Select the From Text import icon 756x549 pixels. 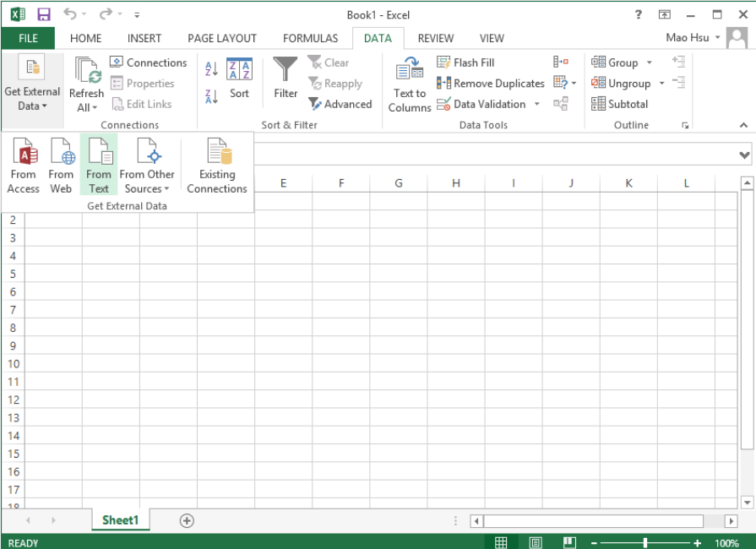(x=99, y=166)
